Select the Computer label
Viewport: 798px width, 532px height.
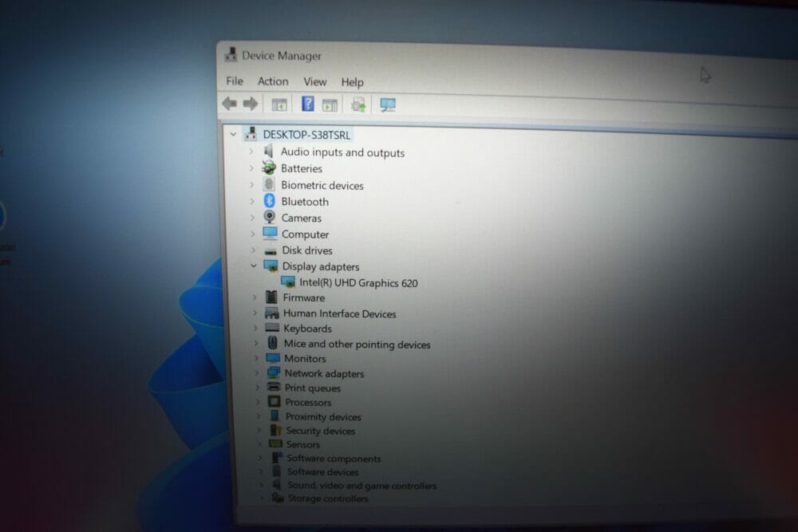306,234
